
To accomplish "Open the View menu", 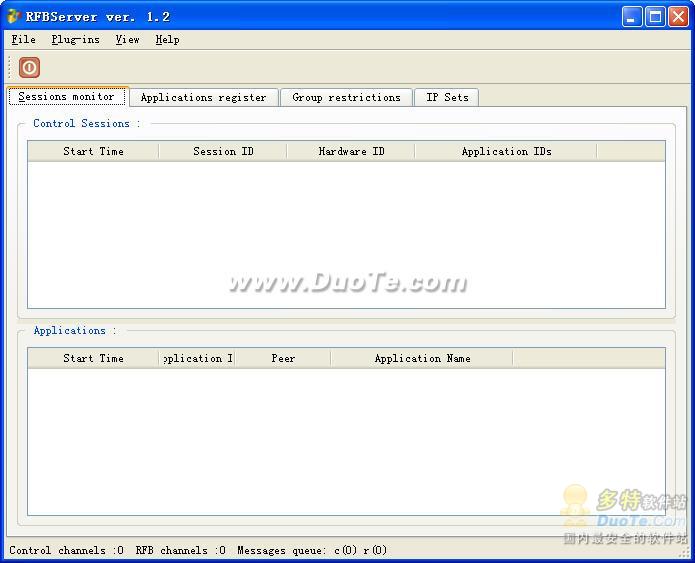I will click(x=128, y=39).
